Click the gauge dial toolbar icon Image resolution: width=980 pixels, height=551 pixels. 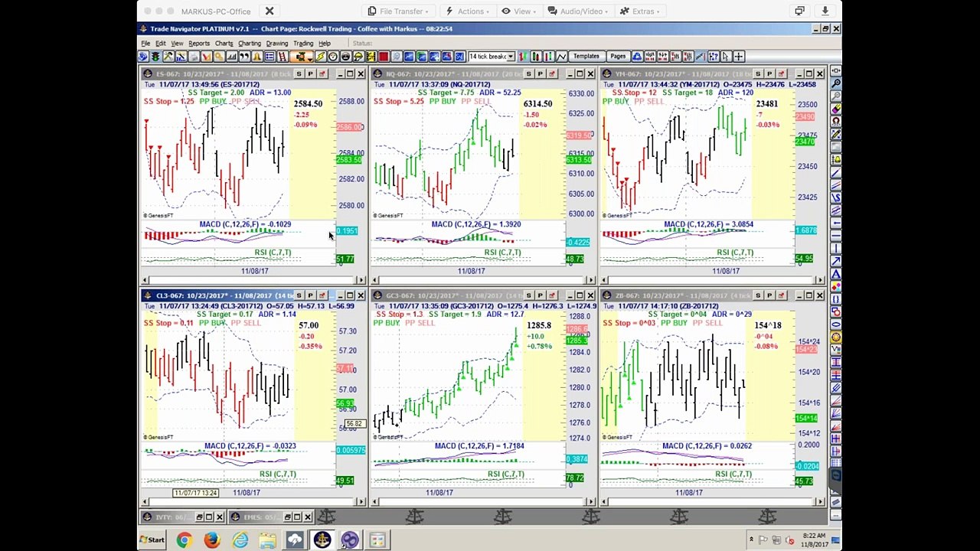[333, 56]
